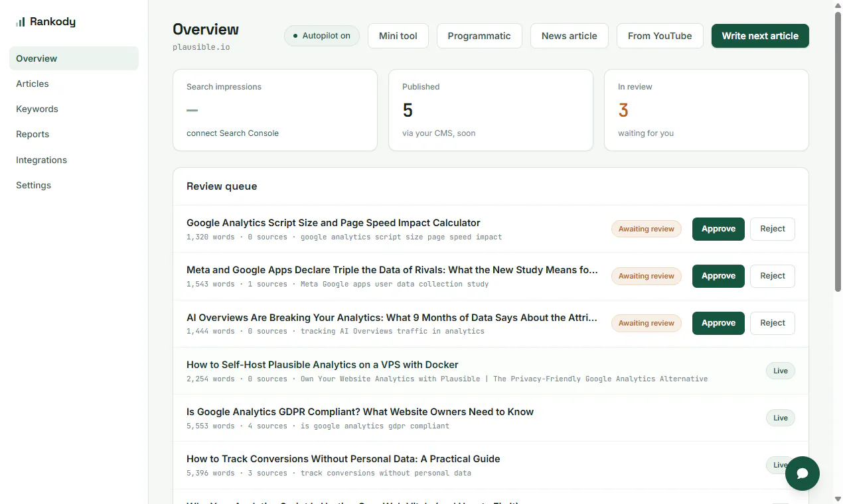
Task: Click the 5,553 words metadata line
Action: [x=318, y=426]
